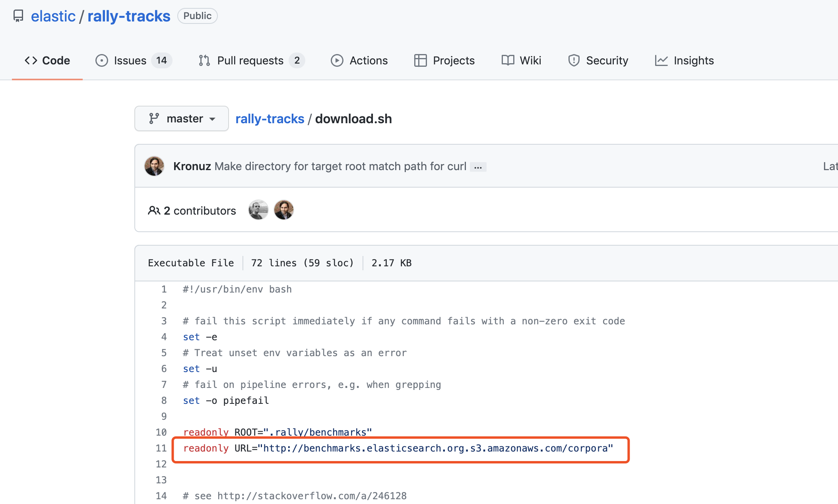
Task: Open commit message about curl path
Action: pyautogui.click(x=340, y=166)
